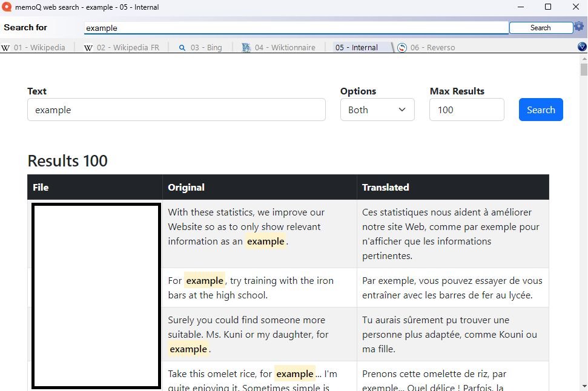Open settings via the gear icon
This screenshot has width=588, height=391.
pos(579,27)
